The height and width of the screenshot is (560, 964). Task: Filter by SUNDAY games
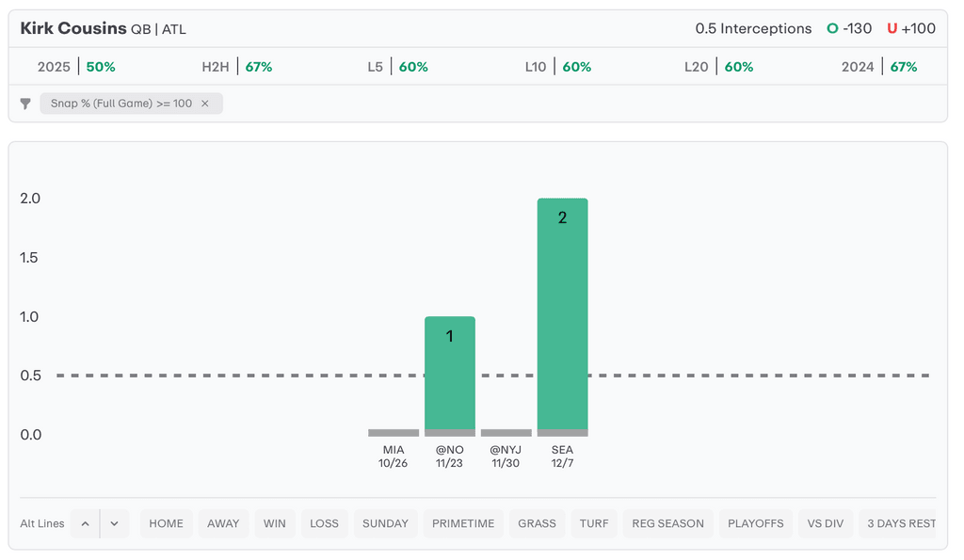(385, 523)
